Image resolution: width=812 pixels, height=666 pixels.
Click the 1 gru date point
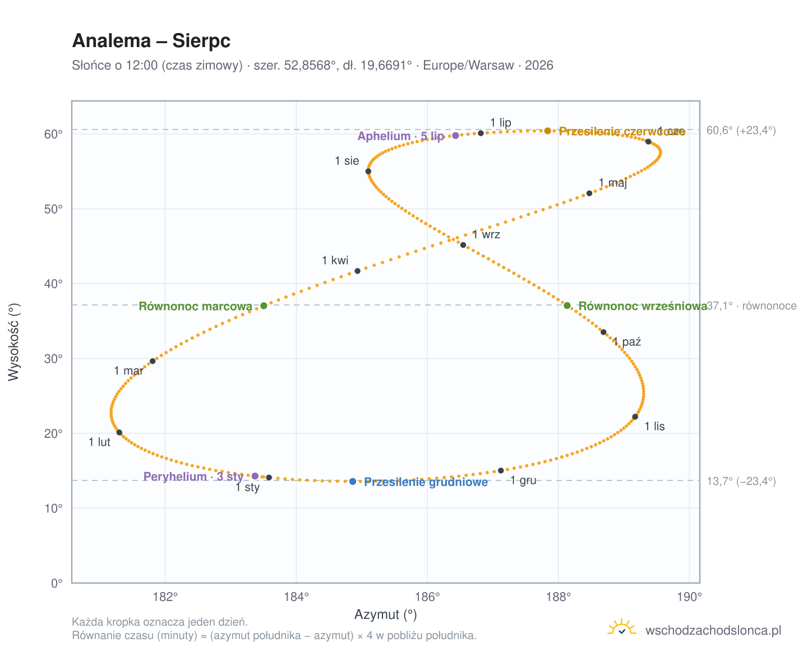(x=501, y=470)
